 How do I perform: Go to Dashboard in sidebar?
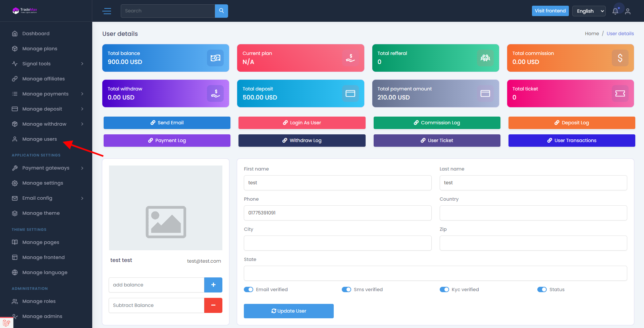pos(36,34)
